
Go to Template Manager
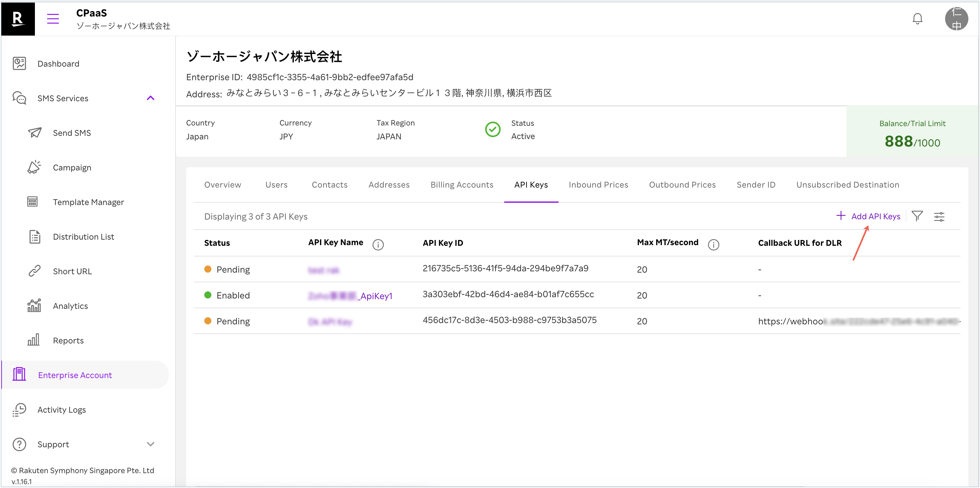(88, 202)
